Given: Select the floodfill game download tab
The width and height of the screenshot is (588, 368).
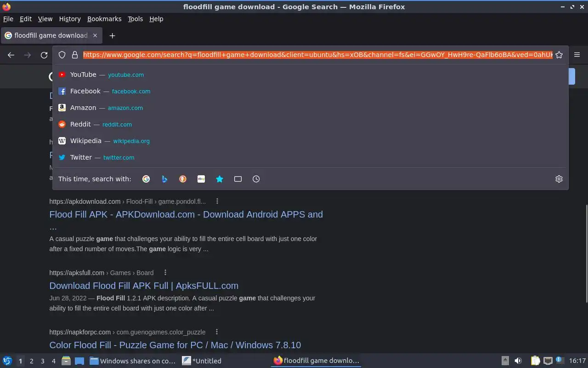Looking at the screenshot, I should (52, 35).
